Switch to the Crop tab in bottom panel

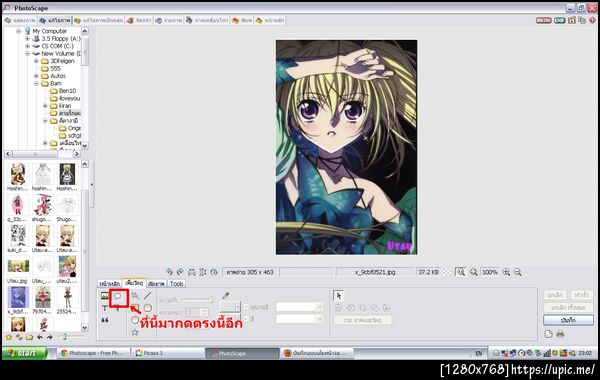pos(156,284)
